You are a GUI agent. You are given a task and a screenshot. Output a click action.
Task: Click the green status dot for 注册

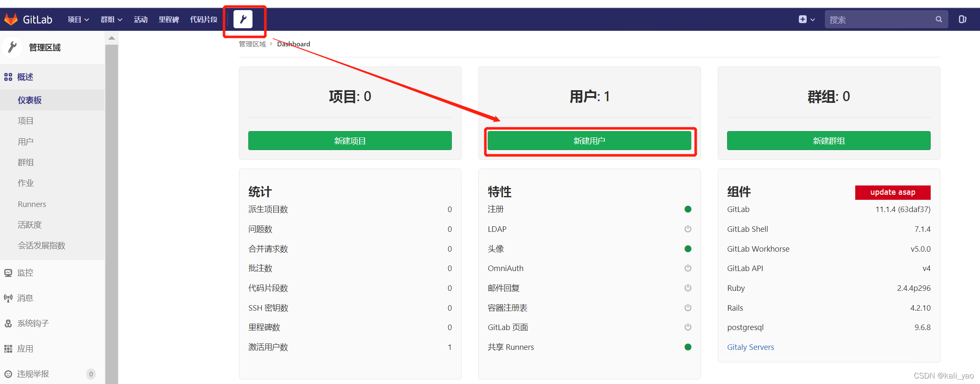[x=688, y=209]
